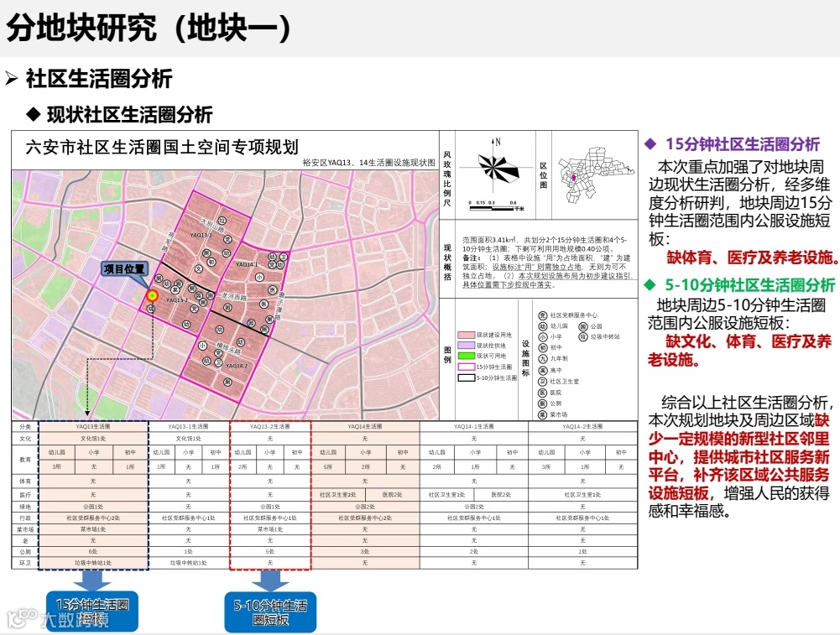Screen dimensions: 840x635
Task: Click the 园 park legend icon
Action: tap(583, 326)
